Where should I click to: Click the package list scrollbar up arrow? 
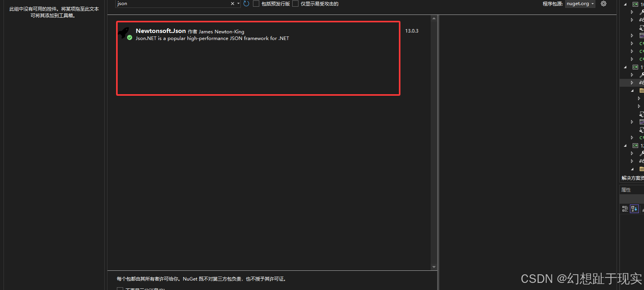(x=434, y=18)
